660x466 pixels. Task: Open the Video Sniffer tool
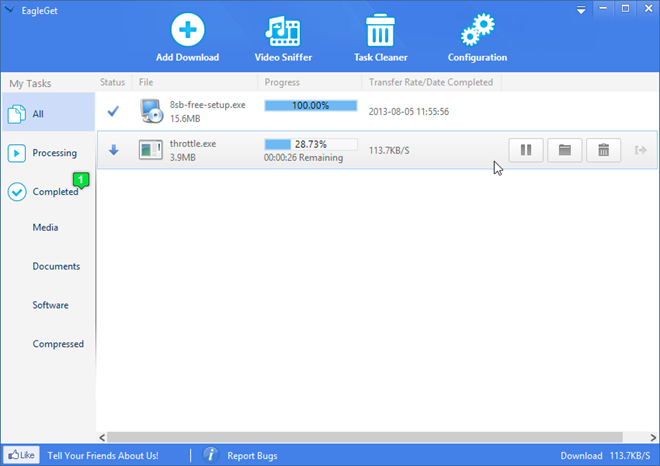pos(283,30)
